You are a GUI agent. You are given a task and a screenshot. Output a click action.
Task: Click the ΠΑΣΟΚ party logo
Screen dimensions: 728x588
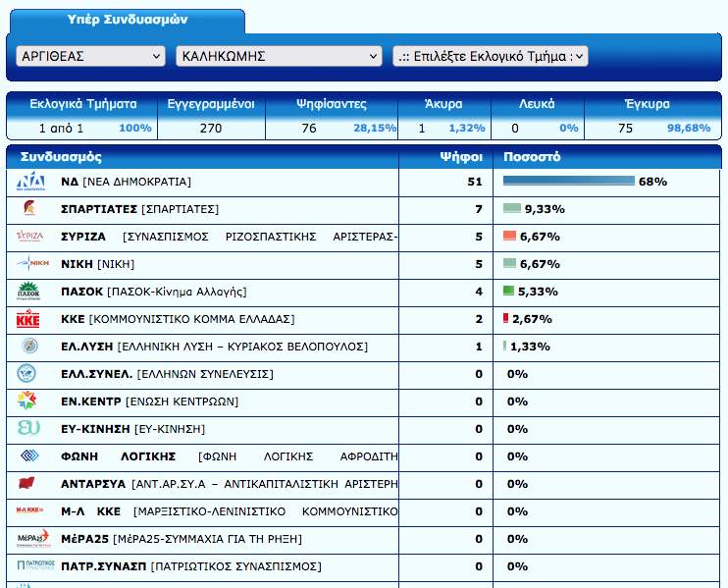(29, 292)
